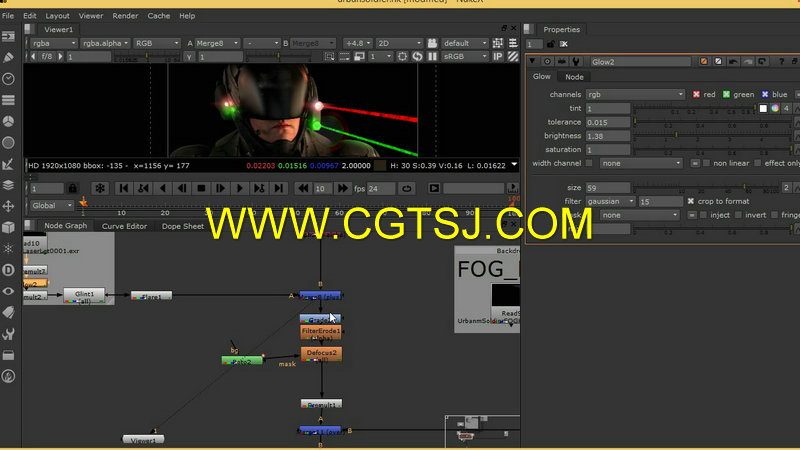Go to last frame button
The width and height of the screenshot is (800, 450).
click(x=279, y=188)
